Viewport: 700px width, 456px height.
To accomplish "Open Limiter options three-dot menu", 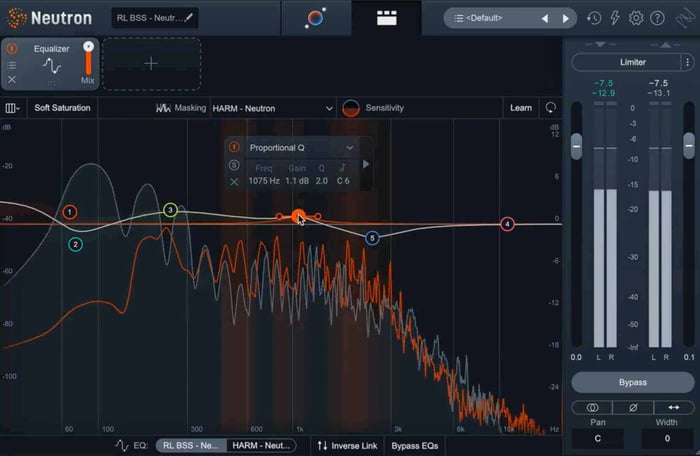I will pos(688,62).
